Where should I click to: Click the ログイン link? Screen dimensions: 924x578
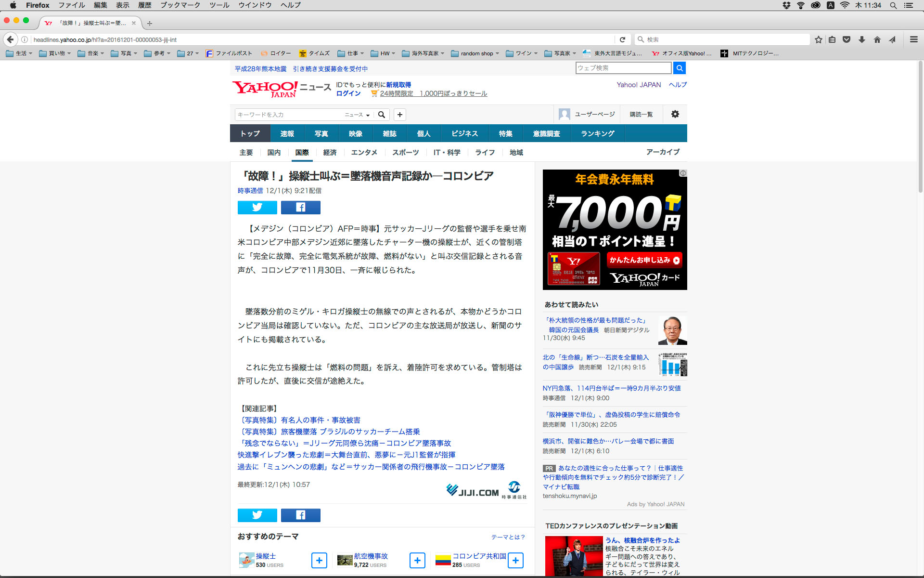pos(348,93)
